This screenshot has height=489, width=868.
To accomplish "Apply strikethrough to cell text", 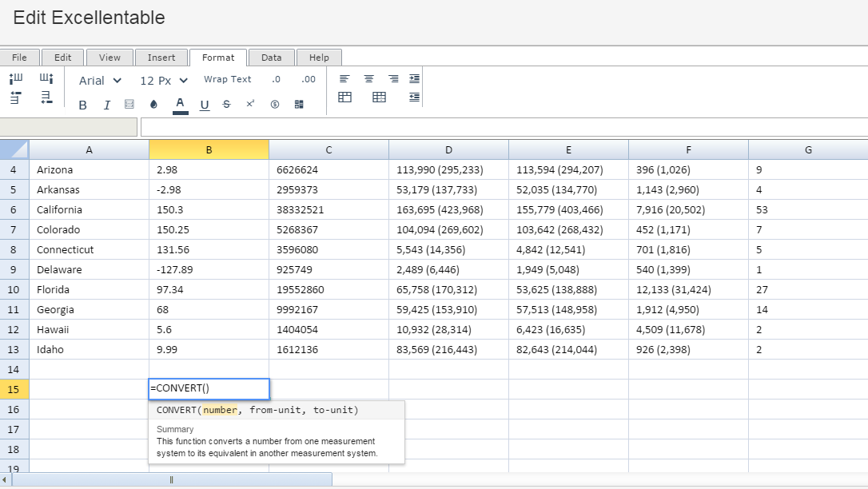I will [227, 105].
